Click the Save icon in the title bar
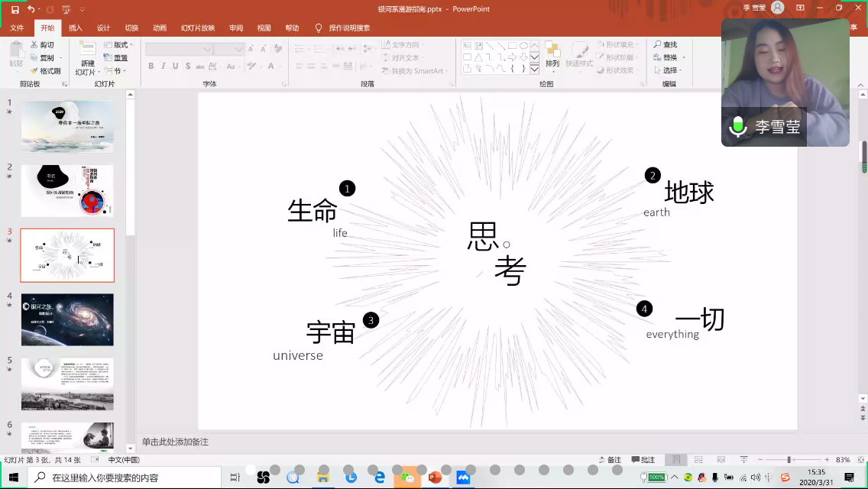This screenshot has height=489, width=868. 15,9
